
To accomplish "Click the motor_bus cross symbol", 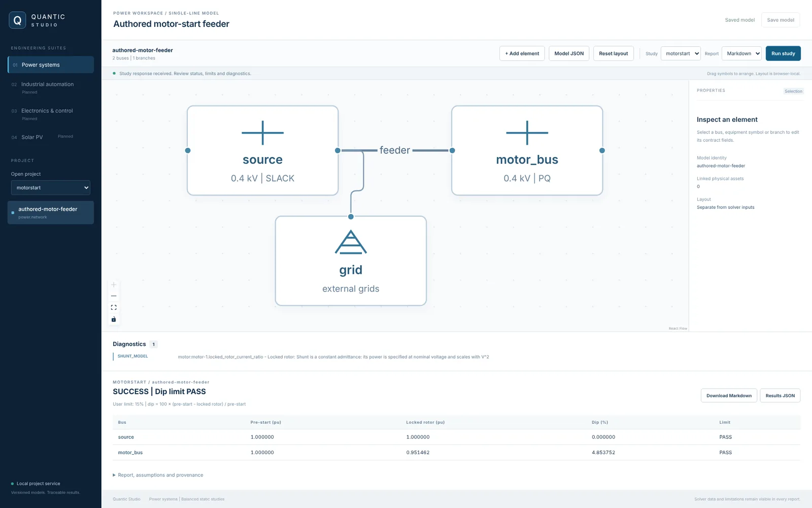I will [x=527, y=133].
